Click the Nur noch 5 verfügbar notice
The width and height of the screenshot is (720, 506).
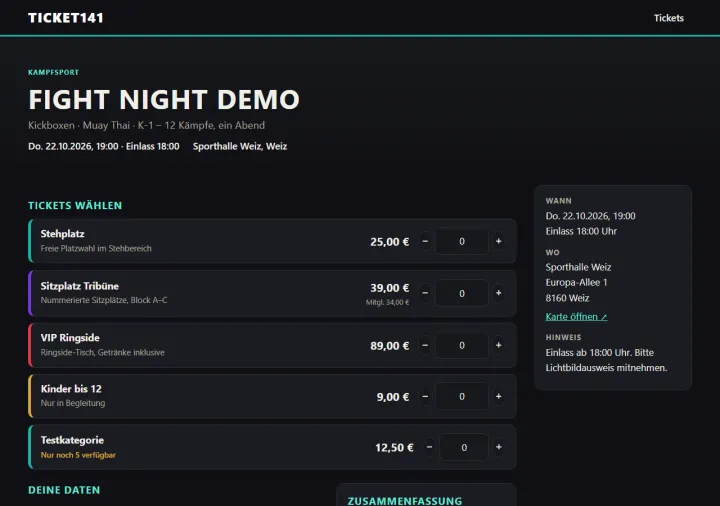tap(78, 455)
